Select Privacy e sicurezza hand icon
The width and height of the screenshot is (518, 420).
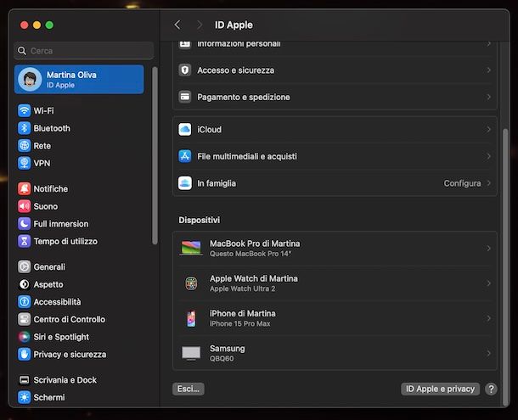click(24, 355)
